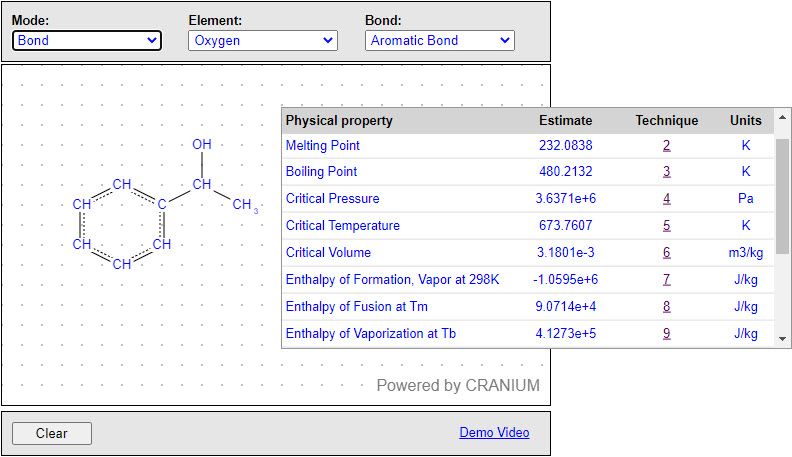Open technique 8 for Enthalpy of Fusion

(x=666, y=307)
